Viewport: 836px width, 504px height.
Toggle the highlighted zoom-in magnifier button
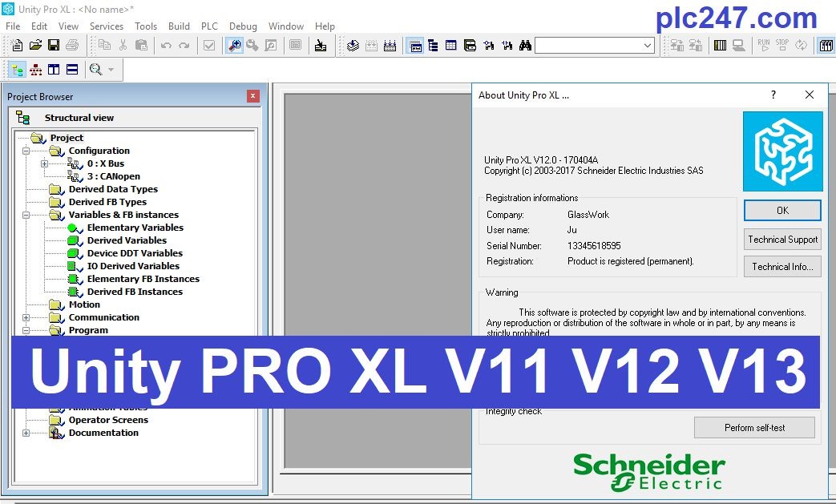pos(235,46)
